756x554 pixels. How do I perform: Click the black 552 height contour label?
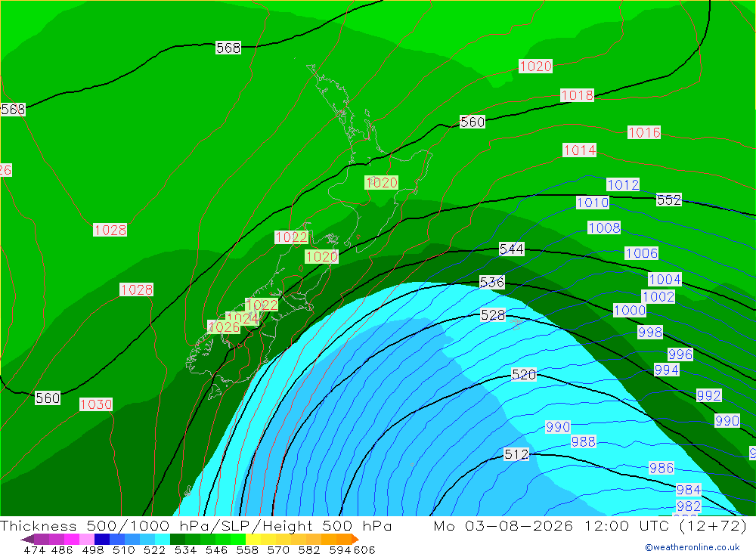669,200
